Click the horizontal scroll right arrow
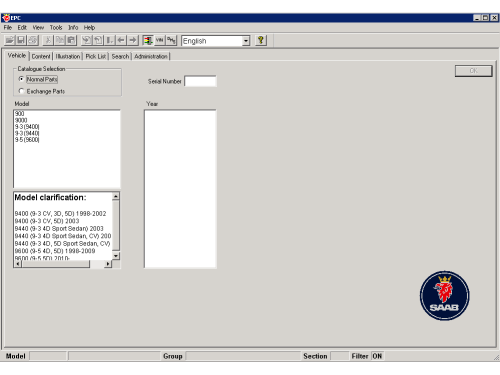The width and height of the screenshot is (500, 375). [x=108, y=264]
